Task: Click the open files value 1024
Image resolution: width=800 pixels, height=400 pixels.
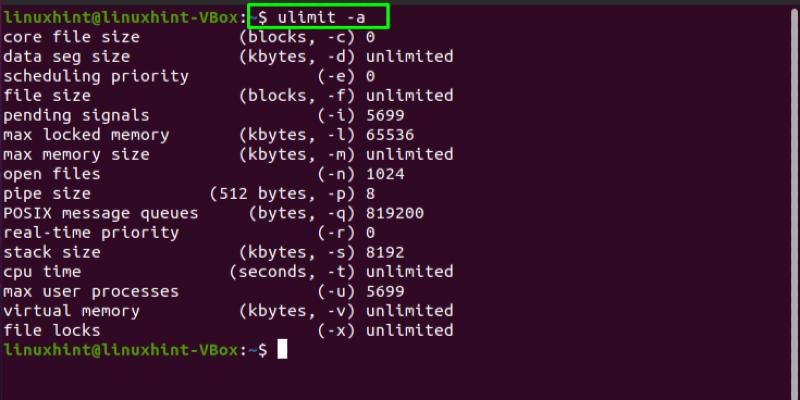Action: 385,174
